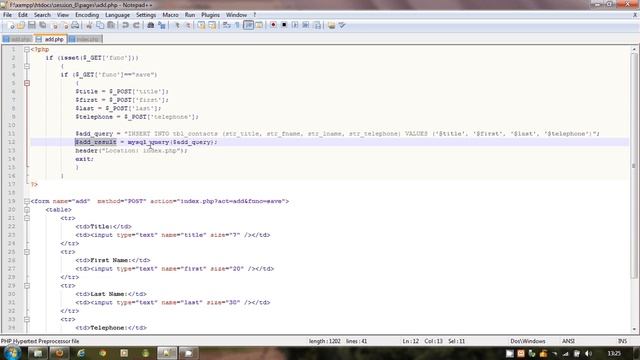The height and width of the screenshot is (360, 640).
Task: Collapse the table fold marker at line 20
Action: (27, 210)
